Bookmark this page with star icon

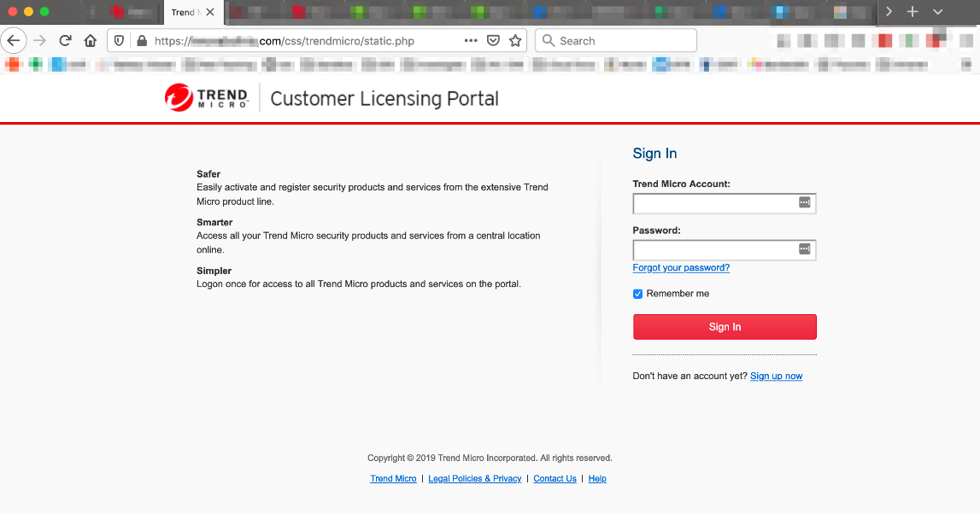pyautogui.click(x=515, y=41)
